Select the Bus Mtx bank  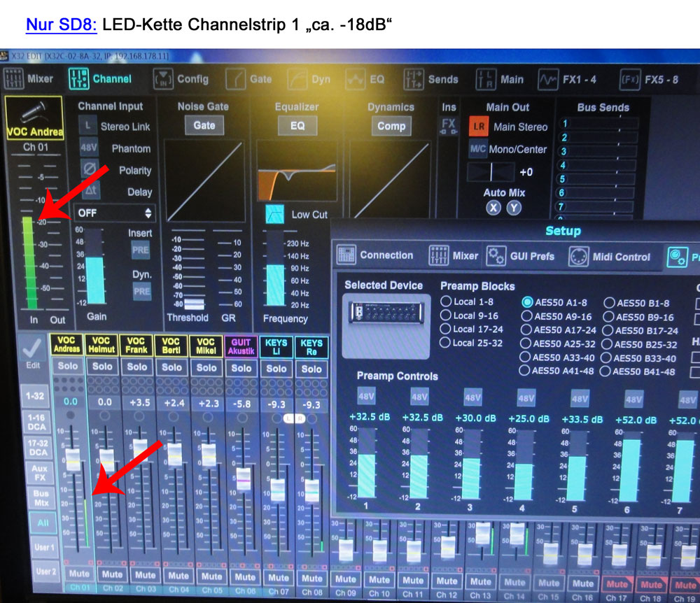click(41, 498)
